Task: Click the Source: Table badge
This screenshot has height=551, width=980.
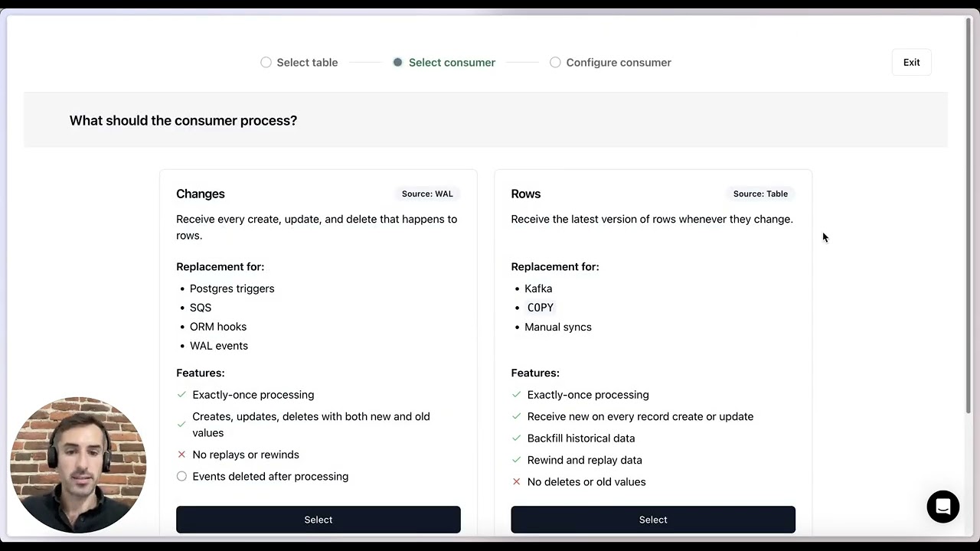Action: (760, 194)
